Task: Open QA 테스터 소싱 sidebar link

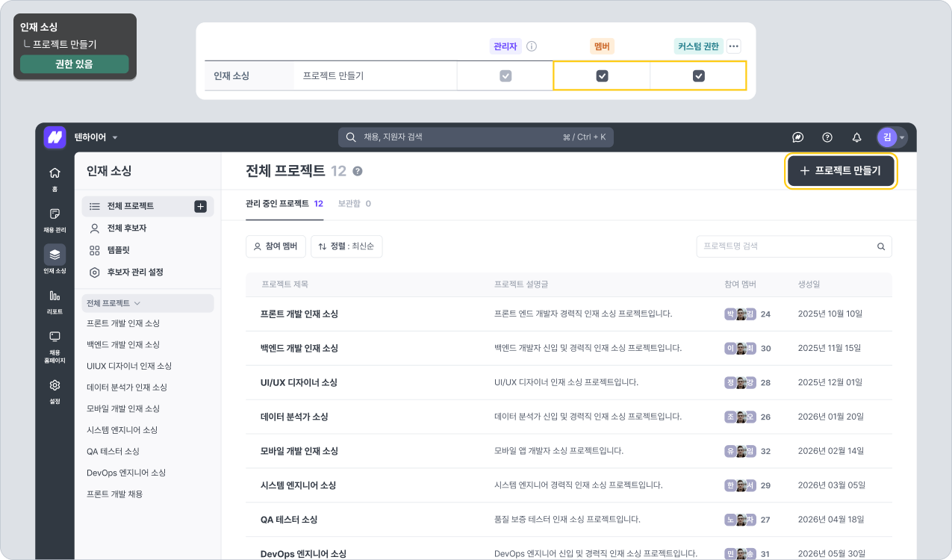Action: [x=113, y=452]
